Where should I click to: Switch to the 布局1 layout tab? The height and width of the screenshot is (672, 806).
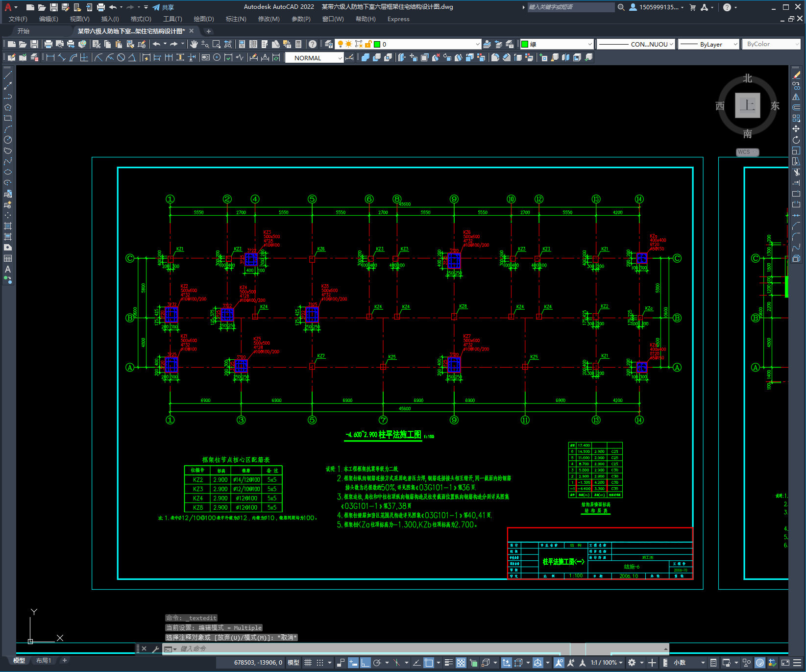point(44,661)
